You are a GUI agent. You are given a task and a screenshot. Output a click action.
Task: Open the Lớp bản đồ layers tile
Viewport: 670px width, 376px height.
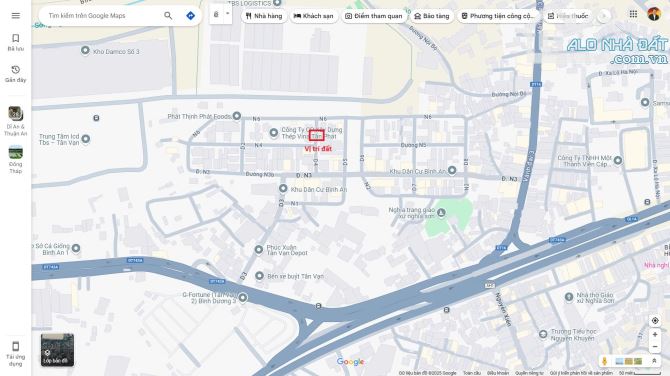(57, 350)
